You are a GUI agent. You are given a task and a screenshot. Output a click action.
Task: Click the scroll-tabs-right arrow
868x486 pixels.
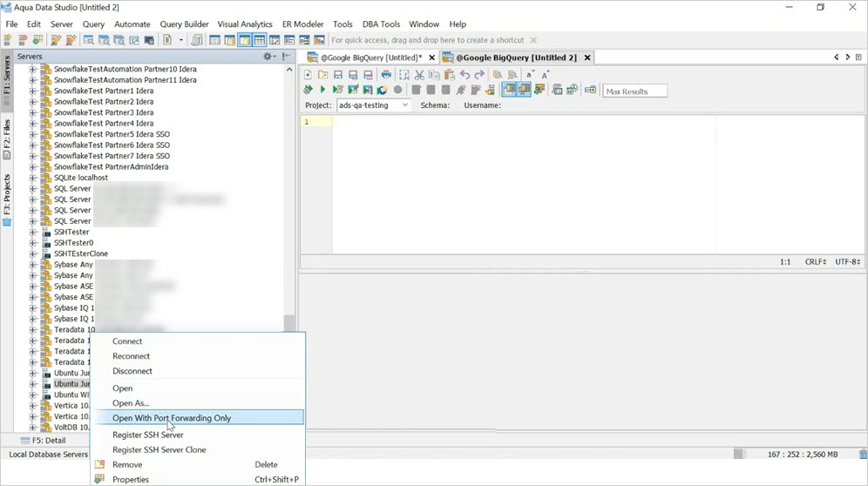(847, 57)
